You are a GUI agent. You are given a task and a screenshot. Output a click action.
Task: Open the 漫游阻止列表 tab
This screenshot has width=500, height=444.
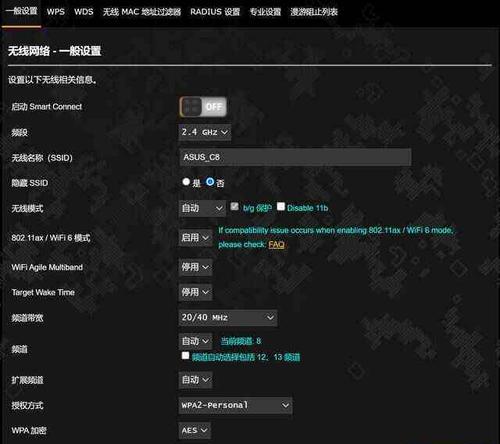pyautogui.click(x=314, y=12)
